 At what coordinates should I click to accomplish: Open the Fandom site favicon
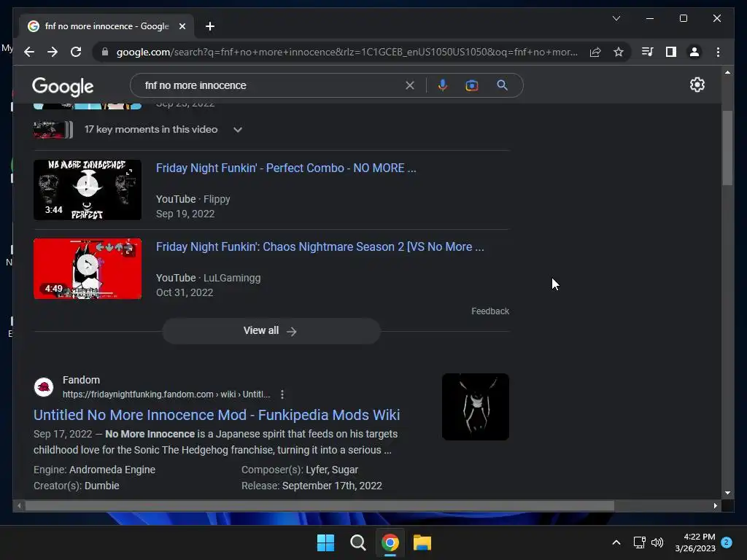click(43, 387)
